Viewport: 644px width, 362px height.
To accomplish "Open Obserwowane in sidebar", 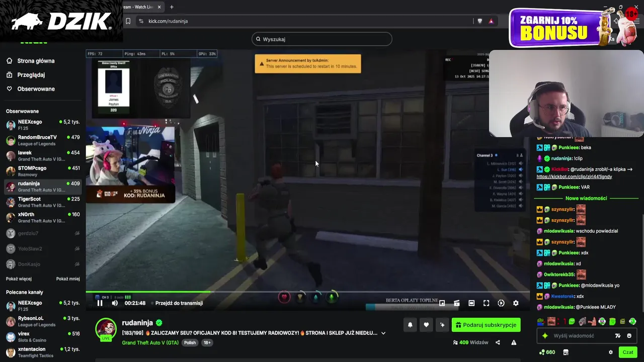I will 36,89.
